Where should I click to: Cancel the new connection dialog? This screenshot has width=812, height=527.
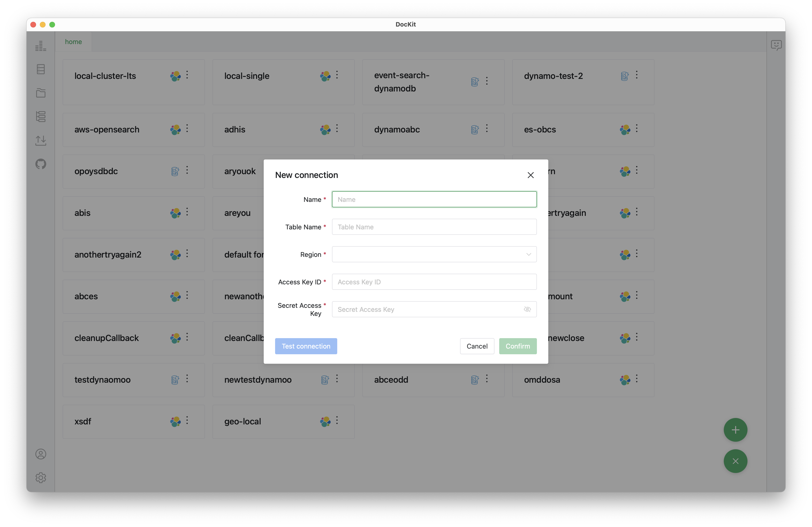click(477, 346)
